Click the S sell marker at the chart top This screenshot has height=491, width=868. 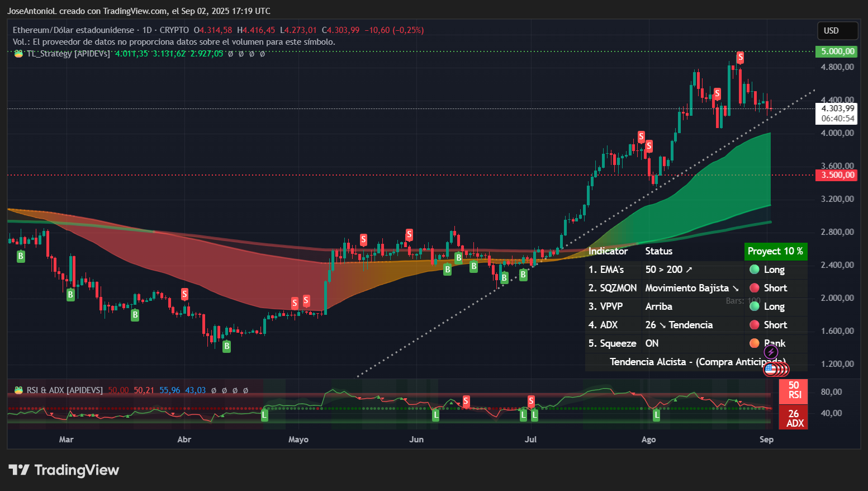(x=741, y=57)
